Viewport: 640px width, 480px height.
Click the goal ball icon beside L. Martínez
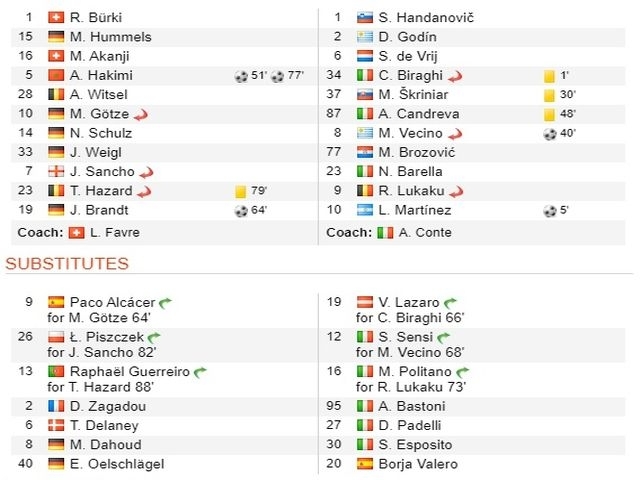point(550,211)
